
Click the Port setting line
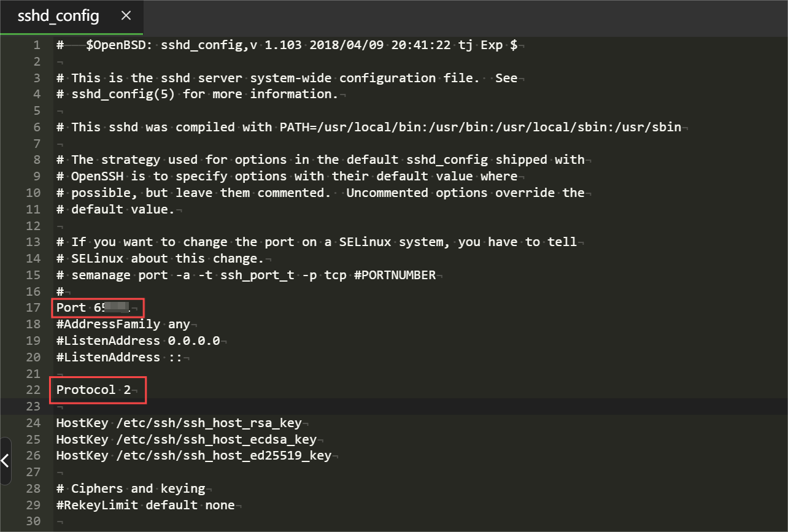point(93,307)
